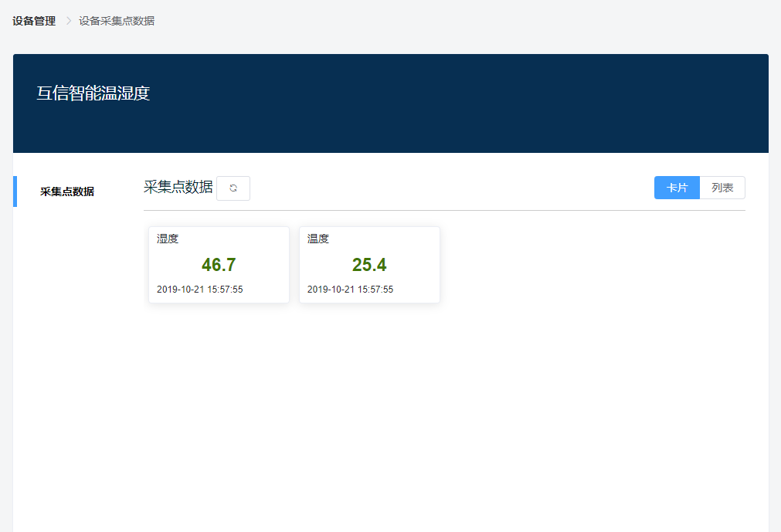
Task: Select 采集点数据 in the left sidebar
Action: tap(67, 191)
